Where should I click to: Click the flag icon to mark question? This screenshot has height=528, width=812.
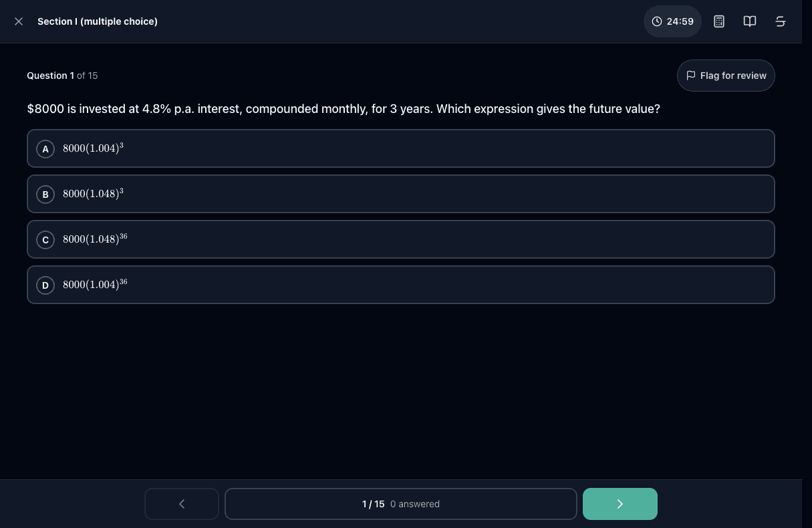[691, 76]
